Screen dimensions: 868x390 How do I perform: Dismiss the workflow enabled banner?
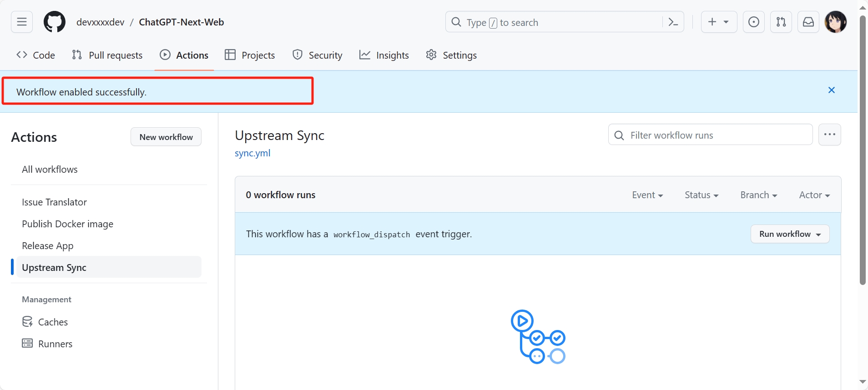click(832, 90)
